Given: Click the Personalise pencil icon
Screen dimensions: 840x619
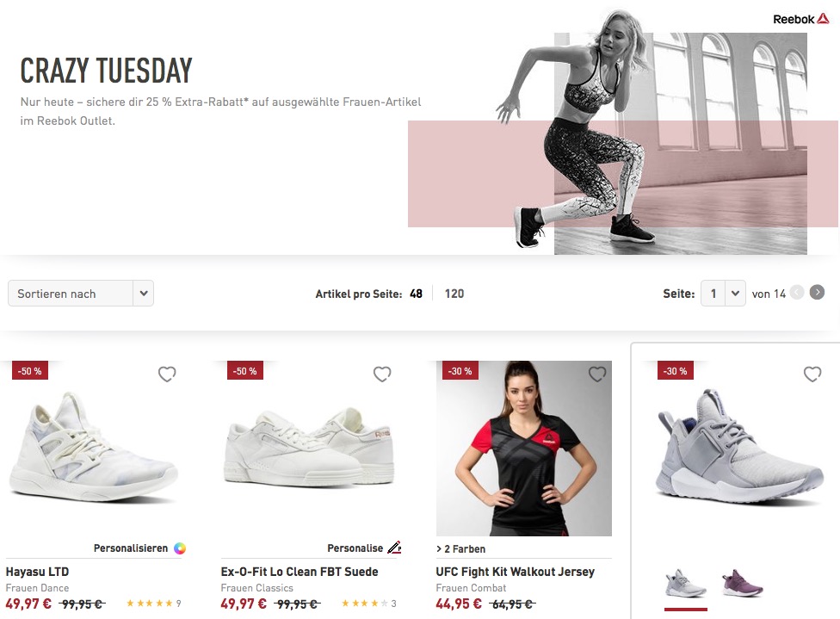Looking at the screenshot, I should [394, 548].
